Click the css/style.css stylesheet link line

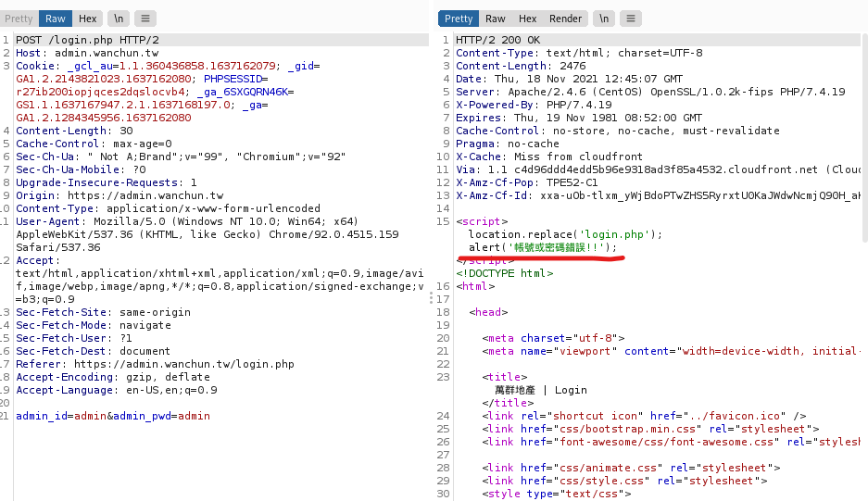tap(624, 481)
